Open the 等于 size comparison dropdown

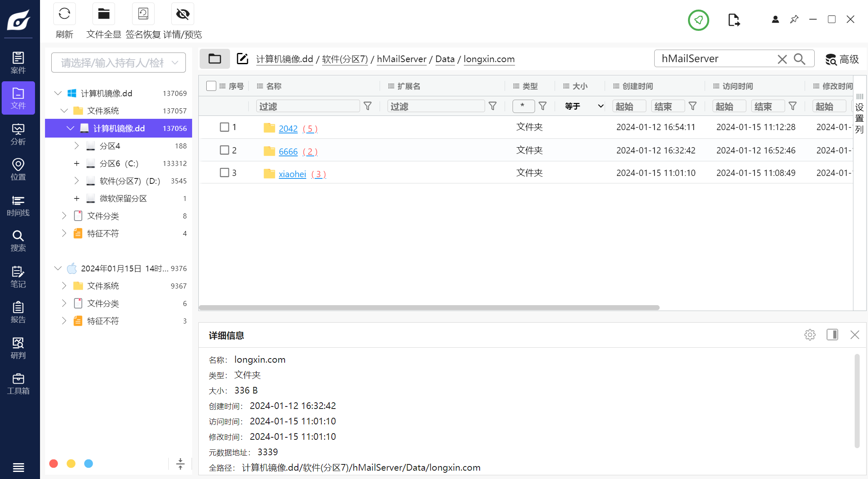pos(583,106)
